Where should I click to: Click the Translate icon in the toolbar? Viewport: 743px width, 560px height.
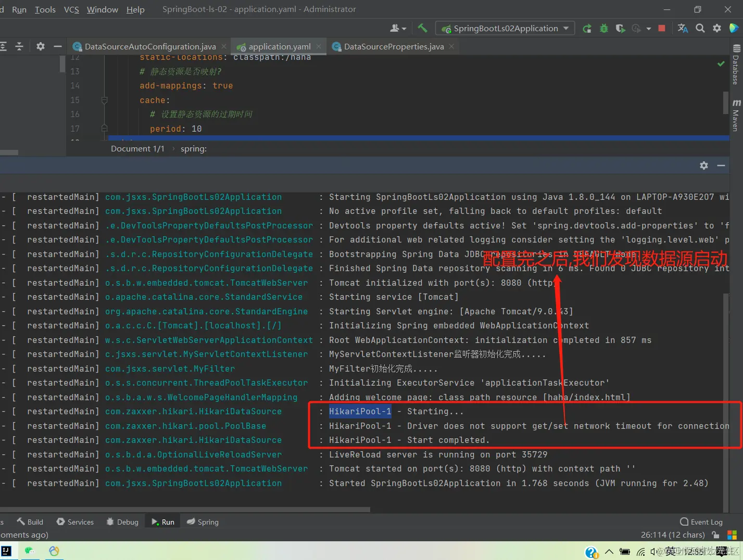click(683, 28)
